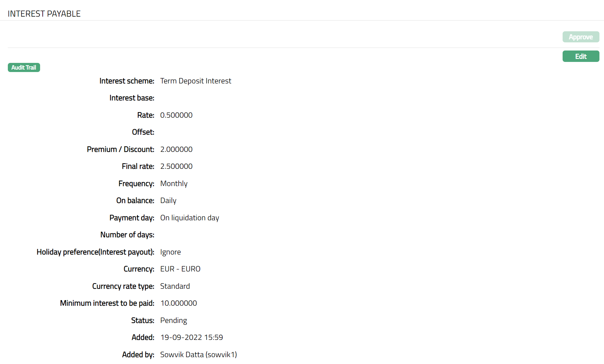The width and height of the screenshot is (604, 364).
Task: Click the Daily on-balance value
Action: coord(168,200)
